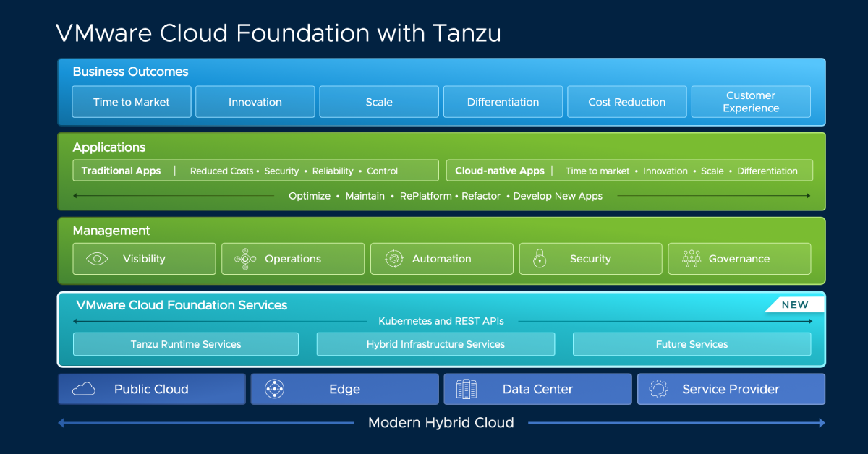Click the Governance people icon
The height and width of the screenshot is (454, 868).
692,259
